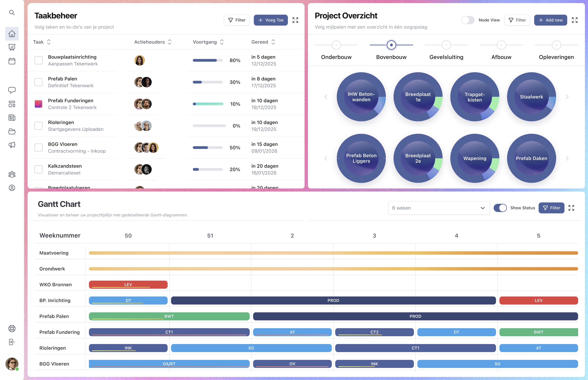The height and width of the screenshot is (380, 588).
Task: Click the Voeg Toe button
Action: [270, 20]
